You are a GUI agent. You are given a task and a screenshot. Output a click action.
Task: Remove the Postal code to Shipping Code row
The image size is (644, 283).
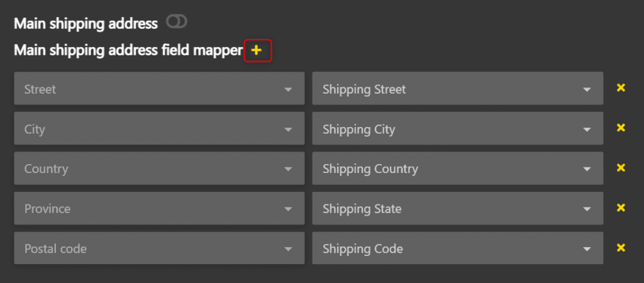(x=621, y=248)
